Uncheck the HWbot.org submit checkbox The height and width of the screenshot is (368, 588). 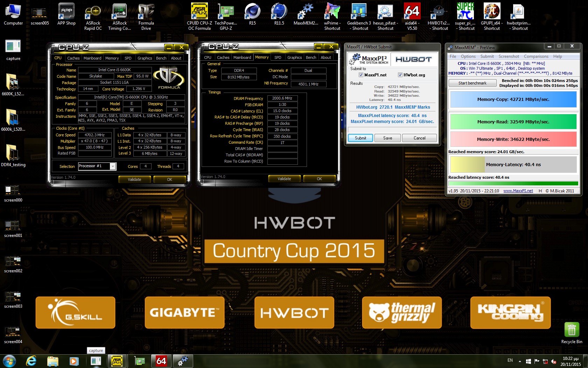pos(400,75)
